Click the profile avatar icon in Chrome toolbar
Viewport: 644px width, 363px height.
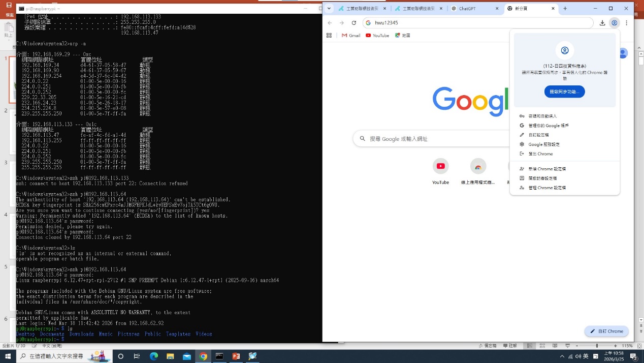point(615,23)
